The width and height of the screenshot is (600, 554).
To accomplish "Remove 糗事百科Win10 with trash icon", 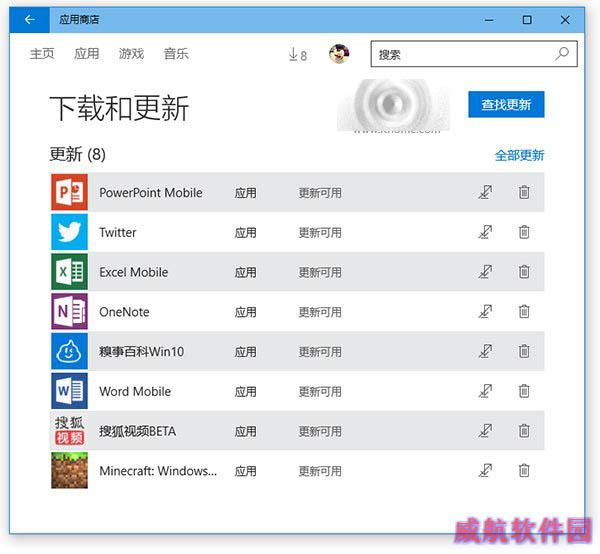I will pyautogui.click(x=524, y=351).
